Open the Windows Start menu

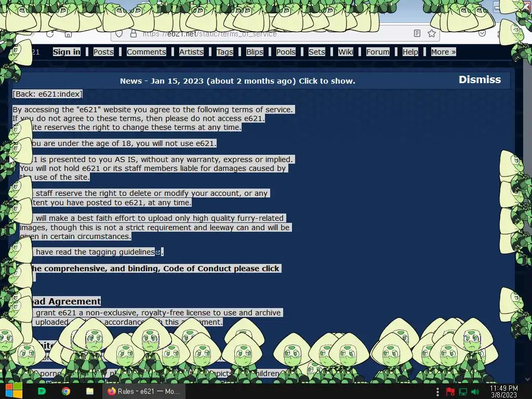[14, 391]
